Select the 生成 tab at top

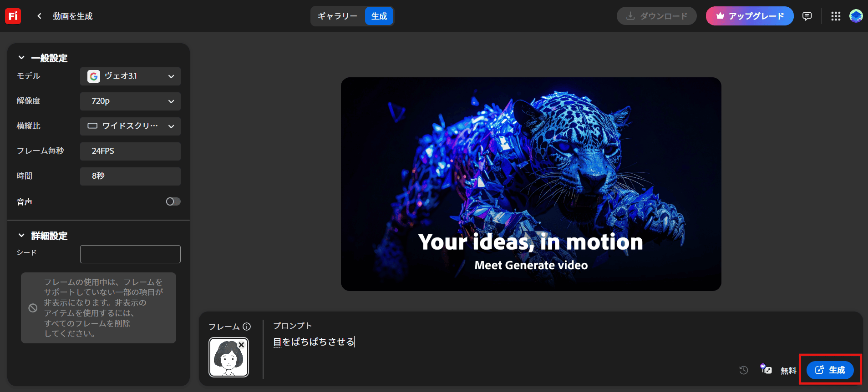pyautogui.click(x=379, y=16)
